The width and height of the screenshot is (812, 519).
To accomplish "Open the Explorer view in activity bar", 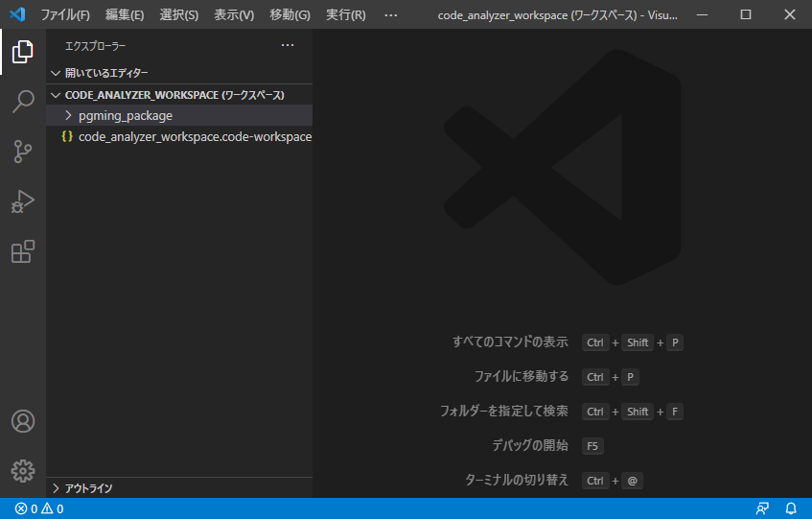I will pos(23,52).
